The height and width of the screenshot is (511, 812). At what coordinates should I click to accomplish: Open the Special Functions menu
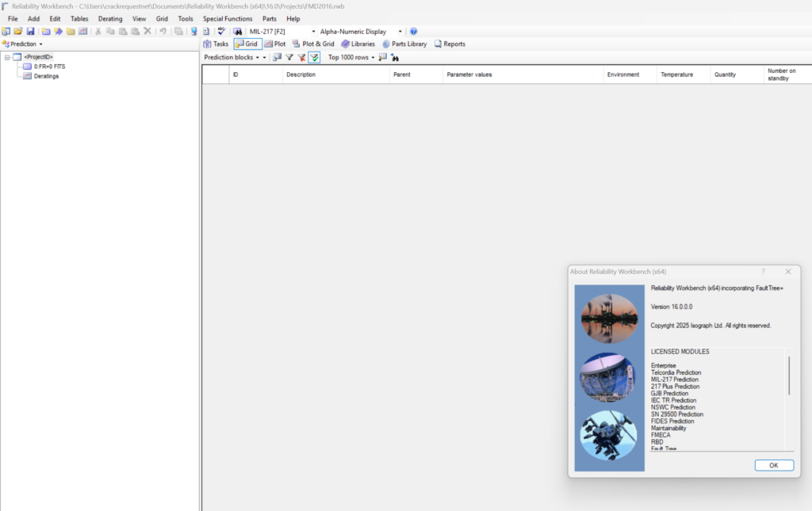[x=228, y=19]
